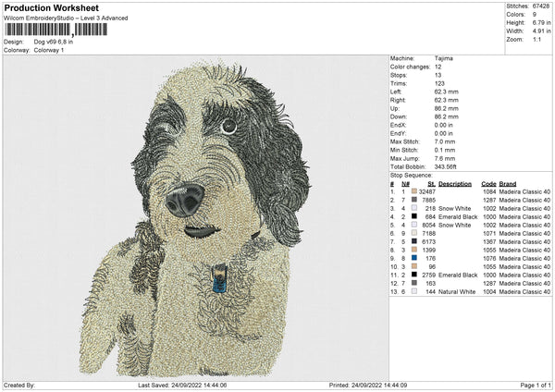Click the swatch in the 144 Natural White row
Viewport: 555px width, 392px height.
[414, 291]
